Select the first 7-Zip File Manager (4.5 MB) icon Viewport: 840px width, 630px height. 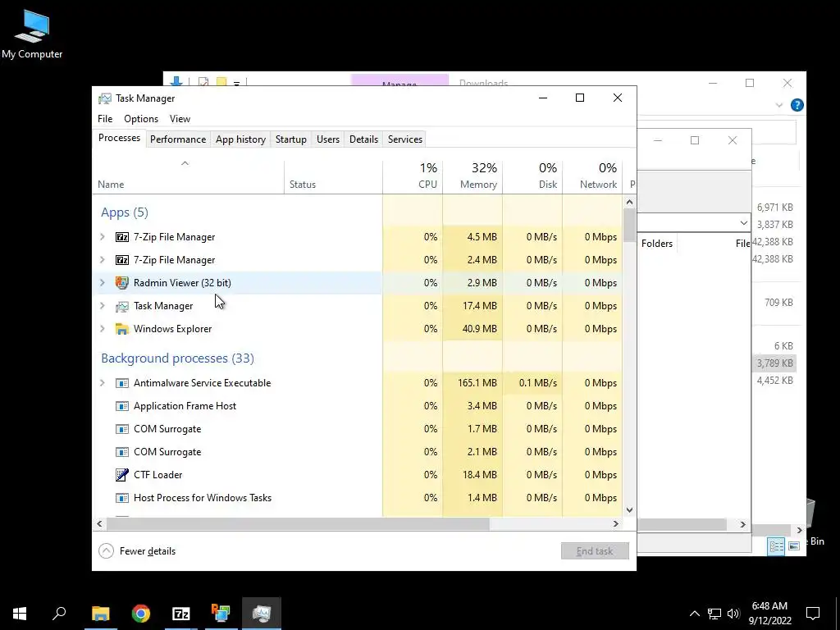tap(122, 237)
